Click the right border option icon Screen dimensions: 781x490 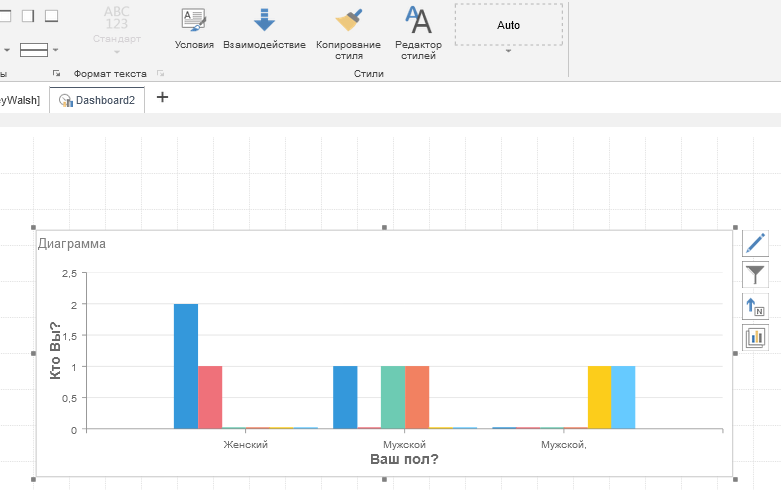pyautogui.click(x=28, y=15)
